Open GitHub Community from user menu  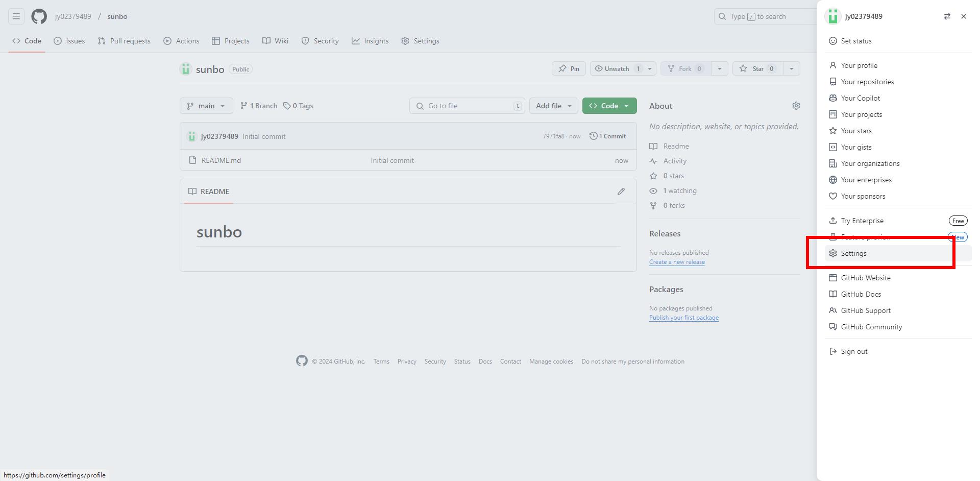tap(898, 327)
